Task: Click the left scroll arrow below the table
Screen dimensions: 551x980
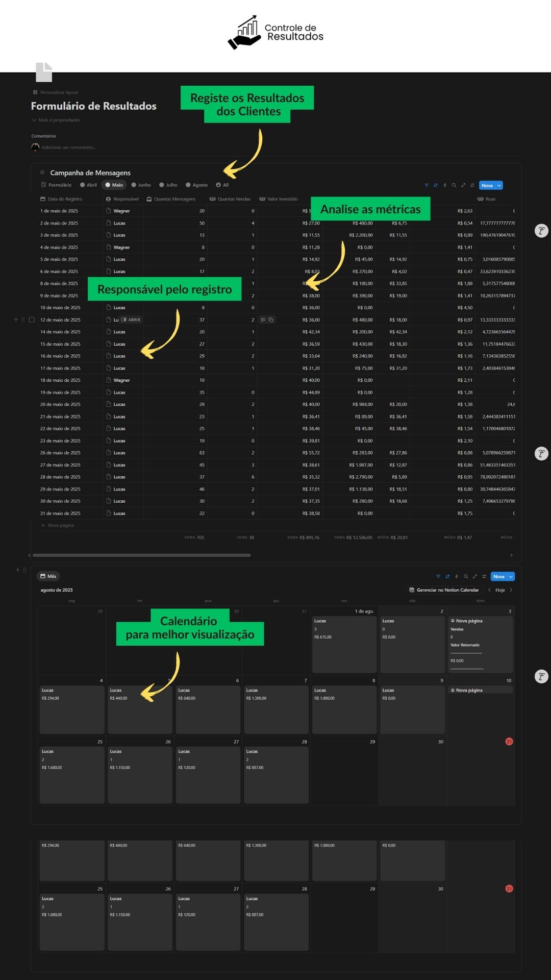Action: click(29, 555)
